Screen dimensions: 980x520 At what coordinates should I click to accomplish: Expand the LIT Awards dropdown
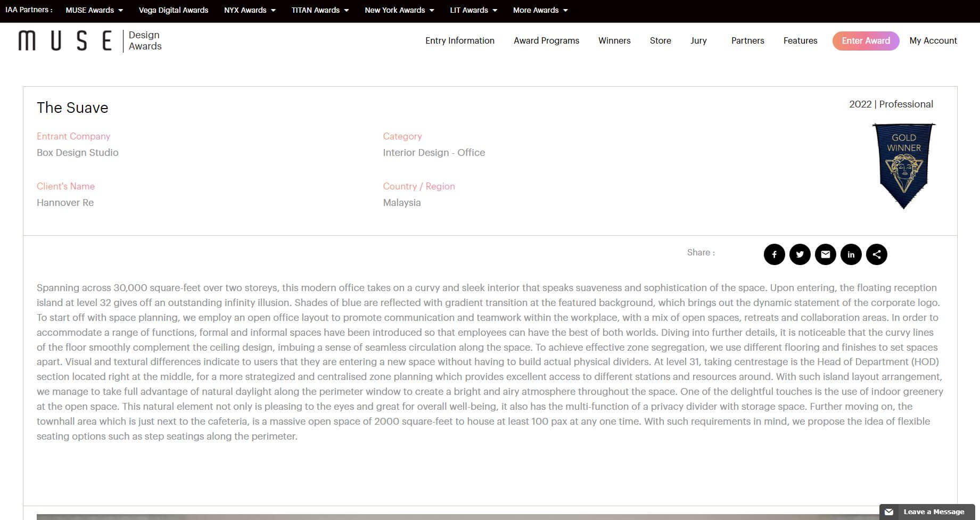[473, 10]
